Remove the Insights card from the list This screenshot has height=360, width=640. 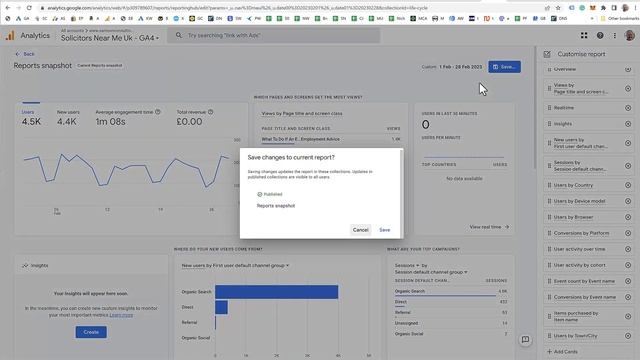(x=628, y=124)
